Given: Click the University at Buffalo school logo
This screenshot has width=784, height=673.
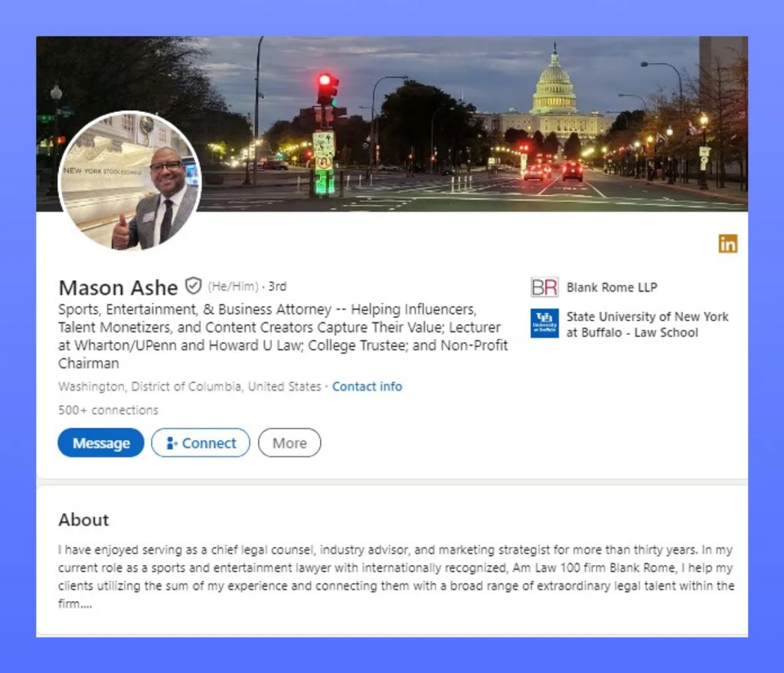Looking at the screenshot, I should point(544,323).
